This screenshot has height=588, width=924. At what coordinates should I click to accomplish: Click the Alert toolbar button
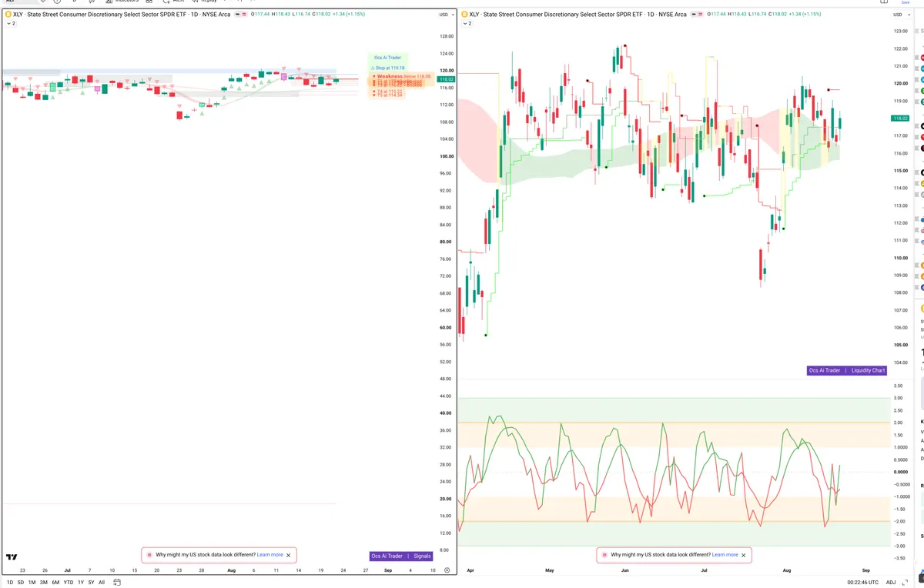click(173, 2)
